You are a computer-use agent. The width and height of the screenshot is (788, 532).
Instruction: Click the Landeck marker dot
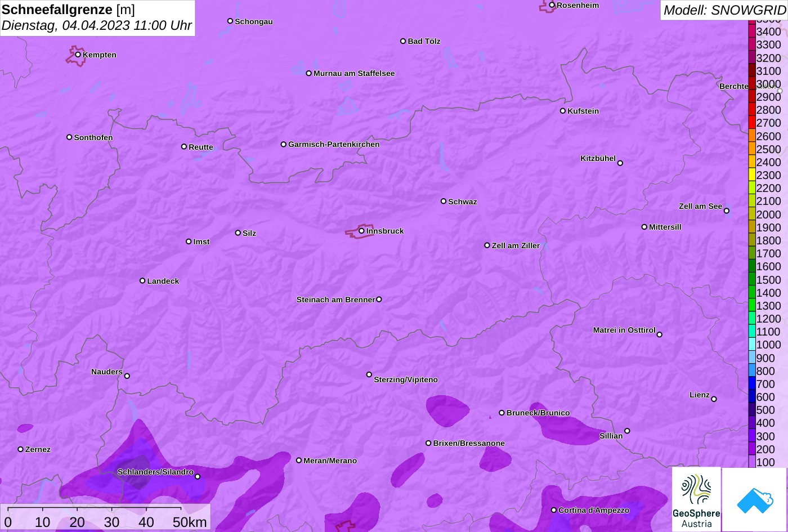(142, 281)
